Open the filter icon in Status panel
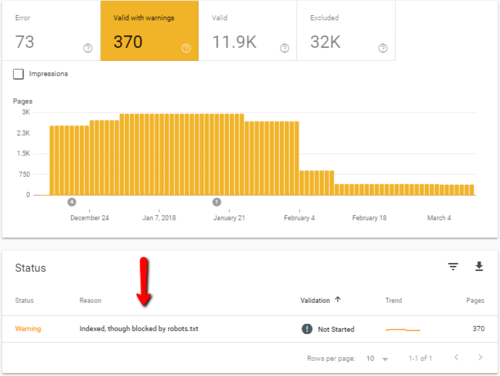This screenshot has height=376, width=500. coord(453,266)
